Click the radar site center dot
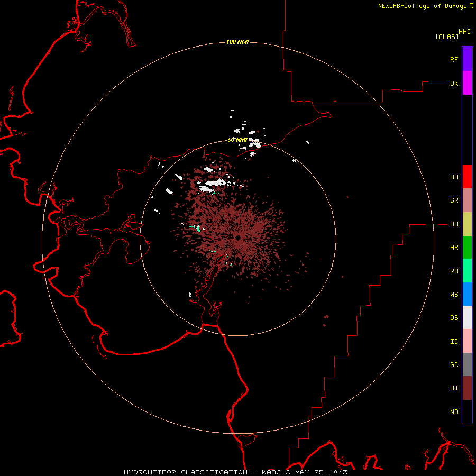476x476 pixels. 238,237
